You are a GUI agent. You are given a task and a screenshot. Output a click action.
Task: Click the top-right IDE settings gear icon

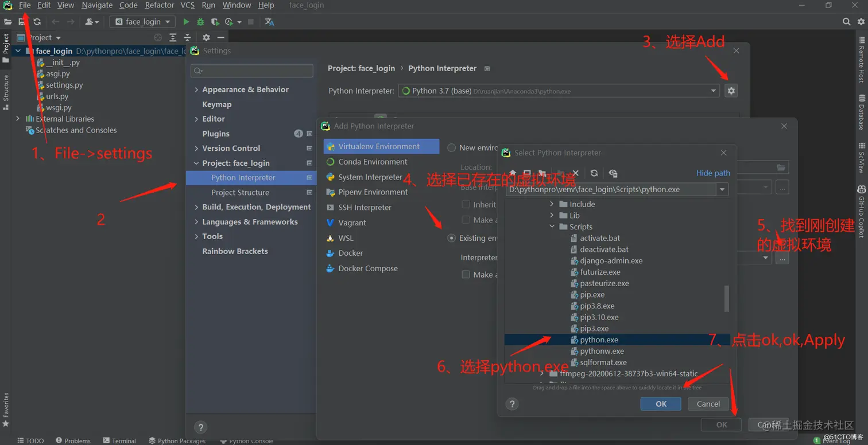pos(861,22)
